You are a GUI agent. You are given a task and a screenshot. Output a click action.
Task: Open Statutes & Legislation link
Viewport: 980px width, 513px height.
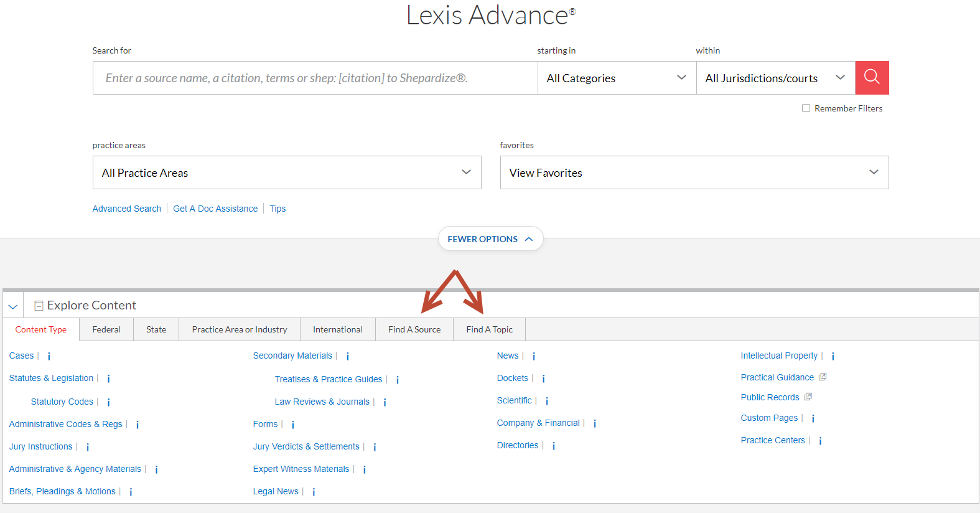click(52, 378)
